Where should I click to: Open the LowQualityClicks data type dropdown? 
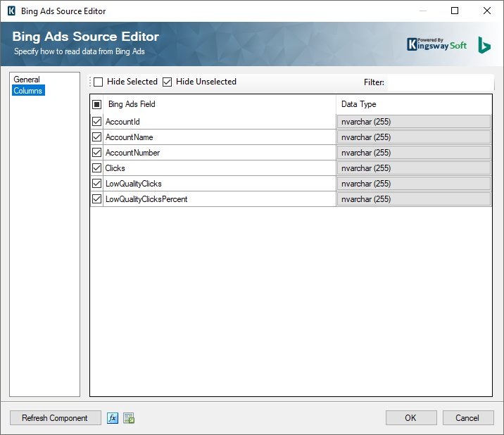[414, 184]
